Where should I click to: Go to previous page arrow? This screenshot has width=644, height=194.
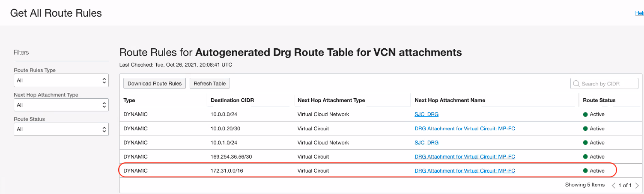(614, 185)
